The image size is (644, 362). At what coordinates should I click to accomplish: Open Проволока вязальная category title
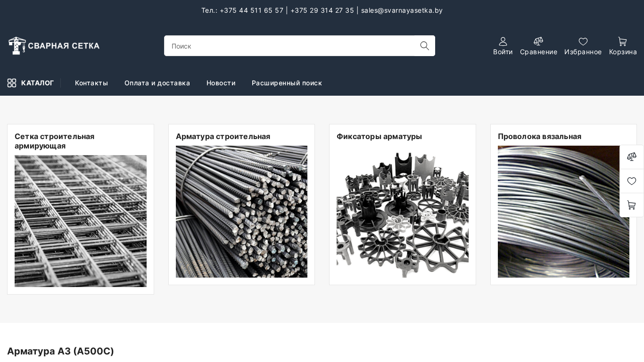[x=539, y=136]
